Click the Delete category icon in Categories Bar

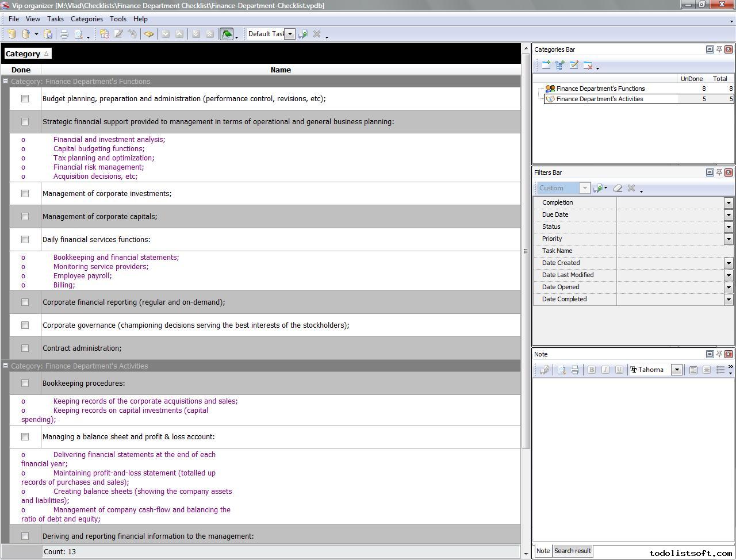point(588,66)
